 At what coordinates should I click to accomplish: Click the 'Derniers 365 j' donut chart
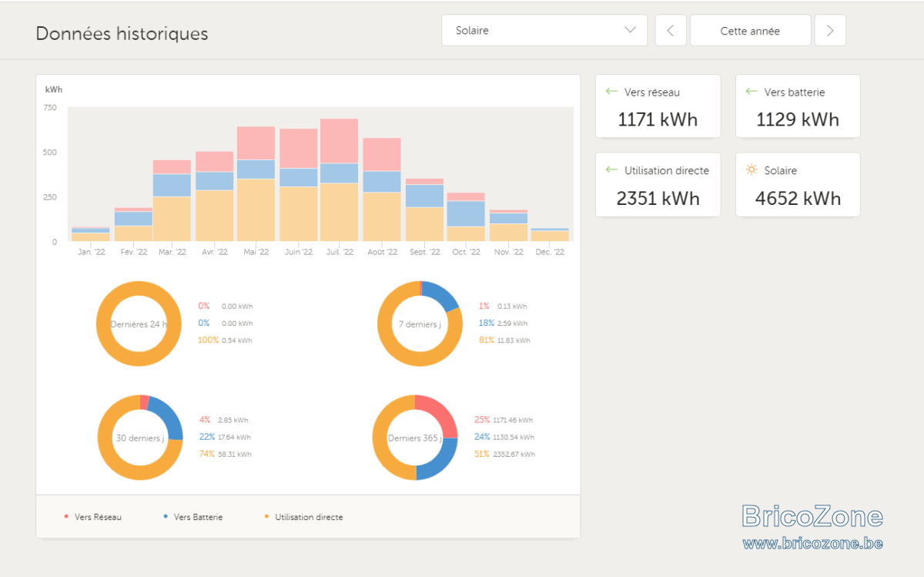point(415,438)
